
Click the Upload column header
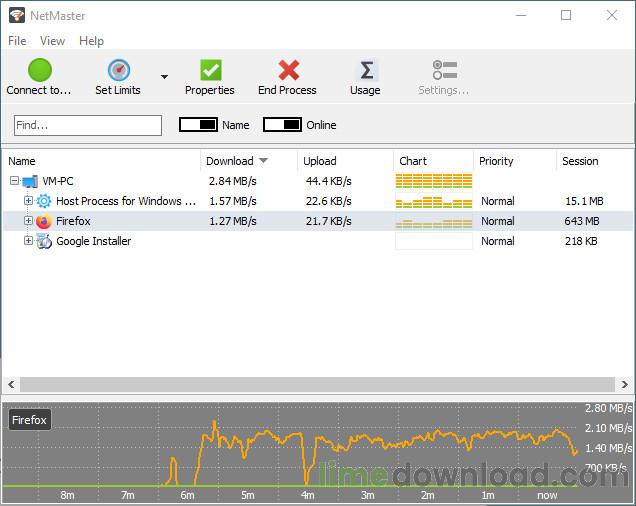coord(320,161)
